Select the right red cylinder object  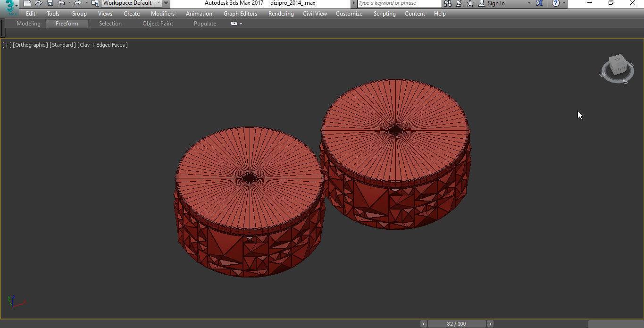tap(396, 154)
